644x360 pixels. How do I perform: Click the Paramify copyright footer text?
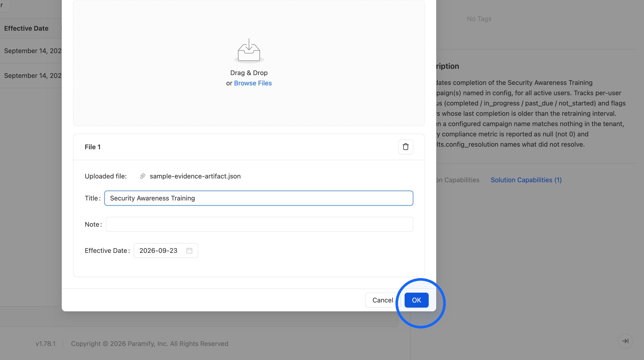click(150, 344)
